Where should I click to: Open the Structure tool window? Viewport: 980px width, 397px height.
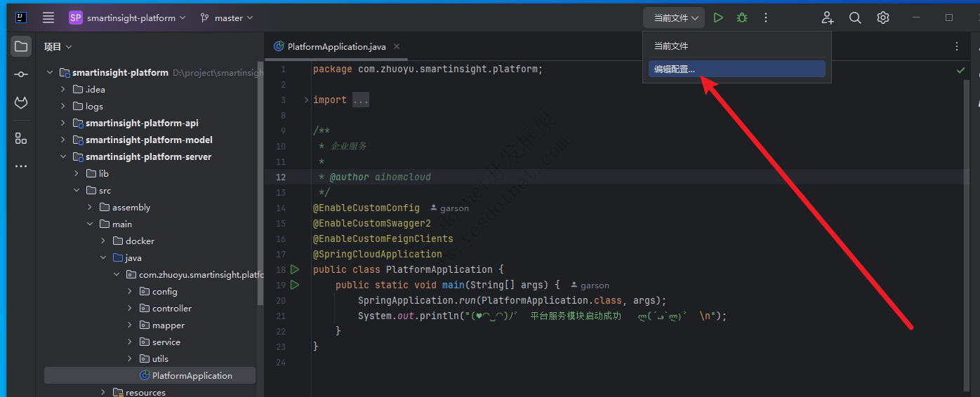(x=21, y=138)
